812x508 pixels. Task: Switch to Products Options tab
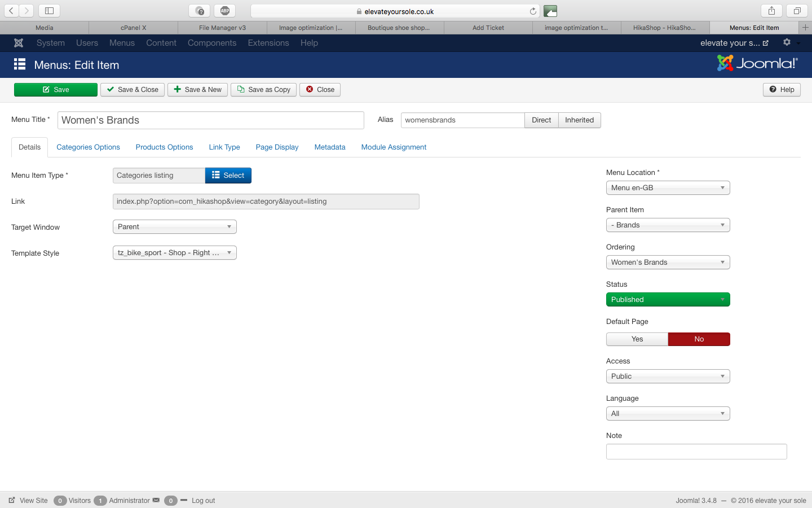pos(164,147)
